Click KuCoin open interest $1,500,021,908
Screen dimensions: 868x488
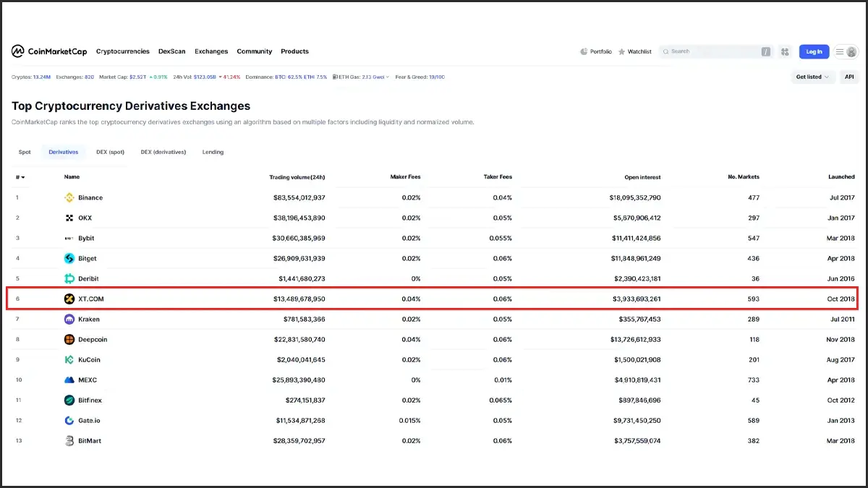[x=637, y=359]
